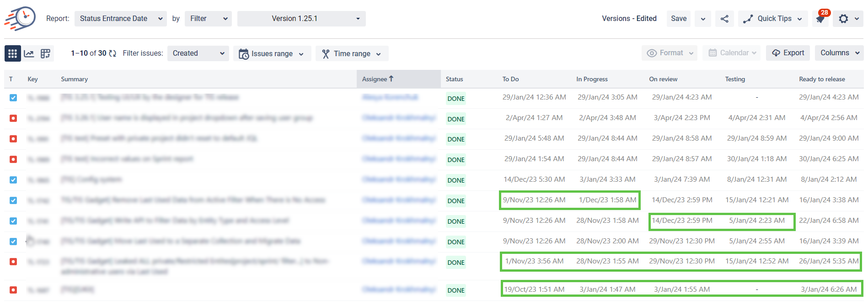
Task: Open the Status Entrance Date report dropdown
Action: (120, 19)
